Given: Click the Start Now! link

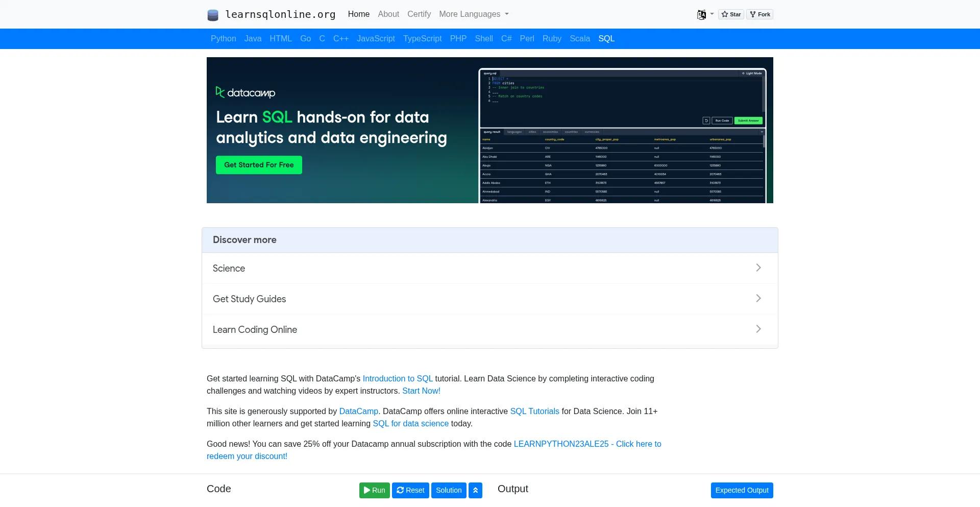Looking at the screenshot, I should pyautogui.click(x=421, y=391).
